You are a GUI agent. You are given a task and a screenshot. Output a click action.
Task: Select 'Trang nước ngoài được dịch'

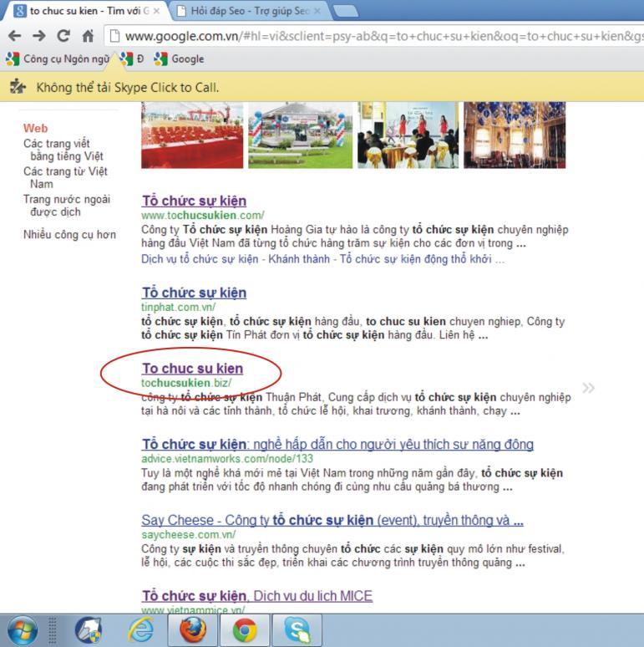66,206
